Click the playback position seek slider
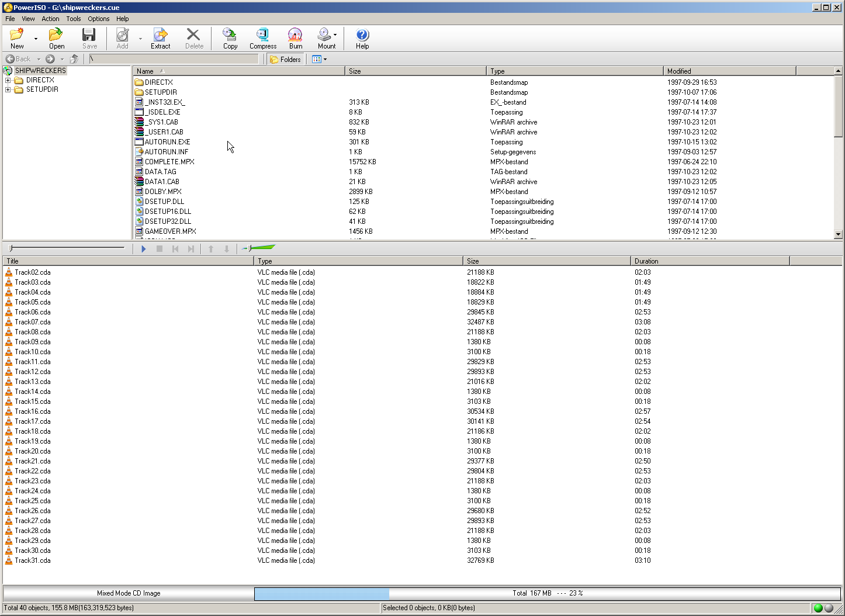845x616 pixels. 67,248
